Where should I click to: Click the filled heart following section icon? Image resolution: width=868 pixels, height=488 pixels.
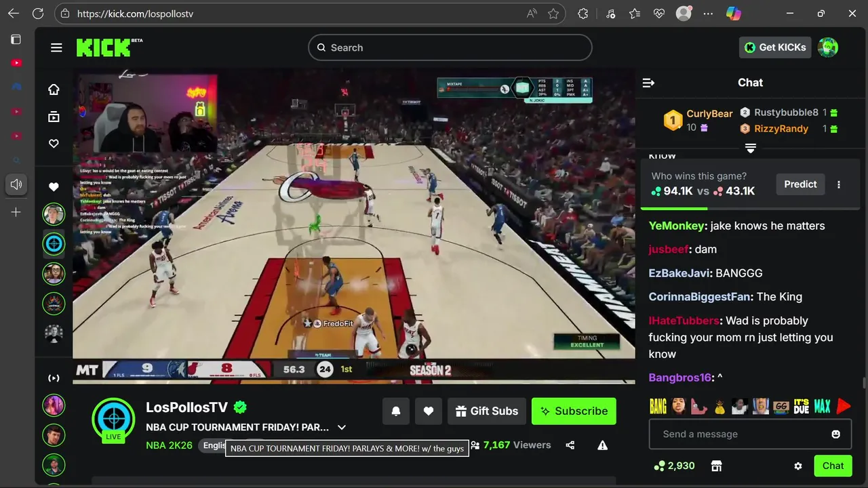coord(54,187)
